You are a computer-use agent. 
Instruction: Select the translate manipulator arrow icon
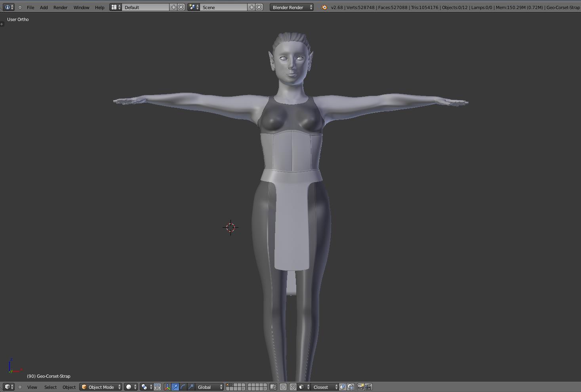[x=175, y=387]
